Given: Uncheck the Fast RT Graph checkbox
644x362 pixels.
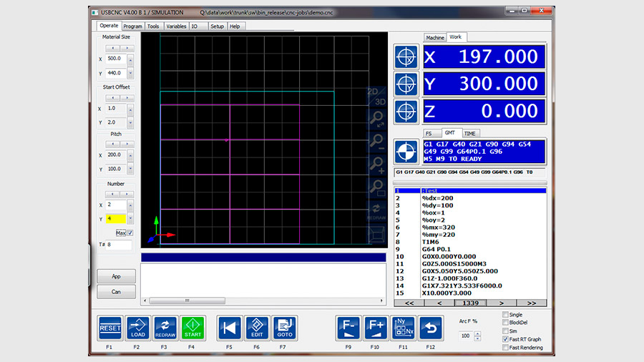Looking at the screenshot, I should (x=506, y=339).
